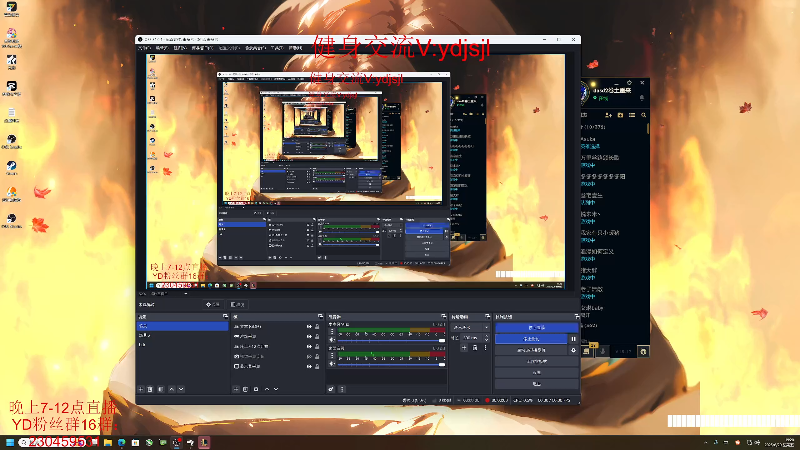Toggle visibility eye of second source
Screen dimensions: 800x450
pyautogui.click(x=309, y=336)
